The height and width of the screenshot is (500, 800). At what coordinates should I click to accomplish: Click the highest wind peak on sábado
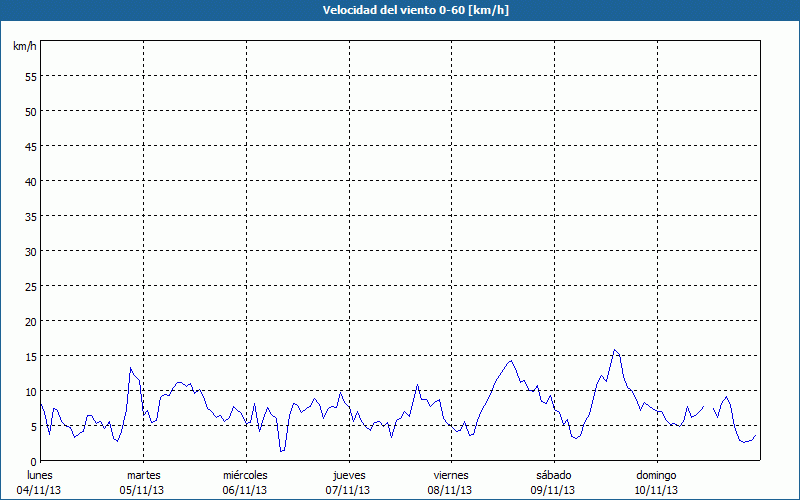pyautogui.click(x=615, y=350)
